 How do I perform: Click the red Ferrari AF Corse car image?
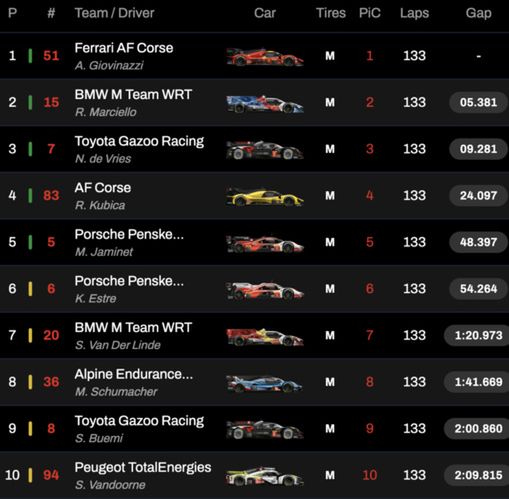265,57
